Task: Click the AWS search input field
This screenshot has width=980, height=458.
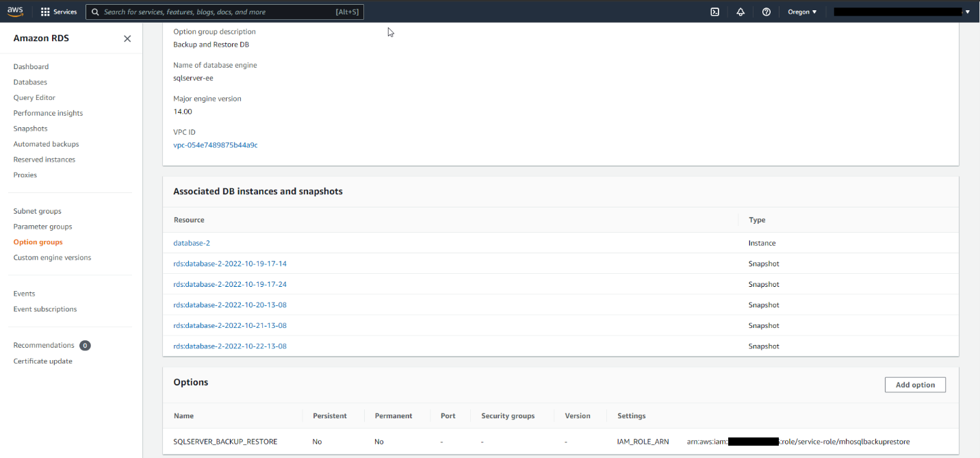Action: pyautogui.click(x=224, y=12)
